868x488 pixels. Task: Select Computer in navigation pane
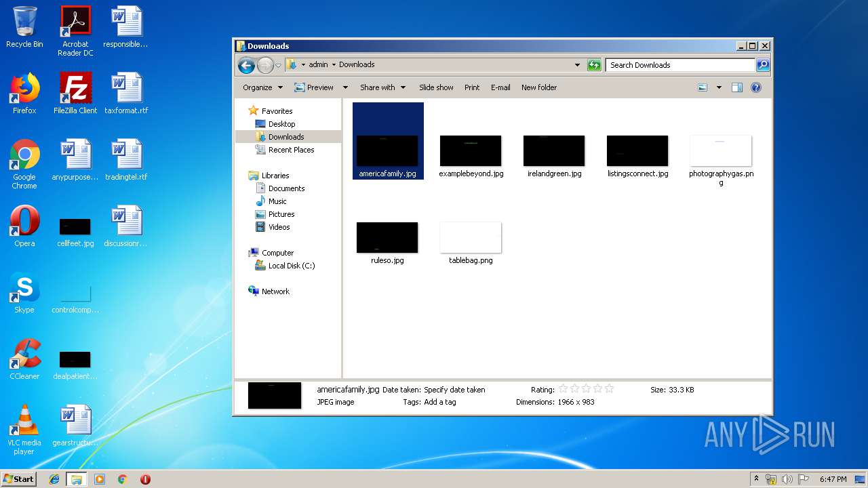(x=277, y=253)
